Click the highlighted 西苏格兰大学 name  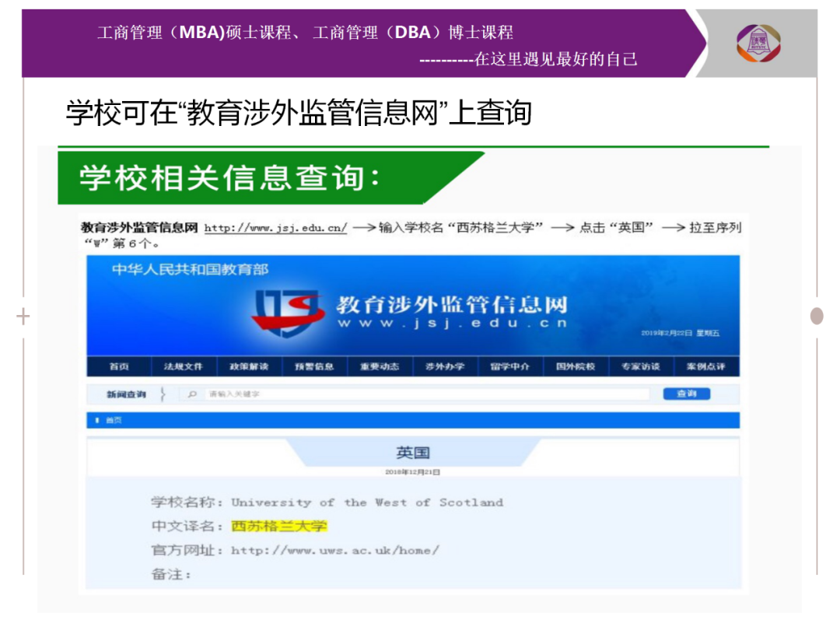click(279, 526)
